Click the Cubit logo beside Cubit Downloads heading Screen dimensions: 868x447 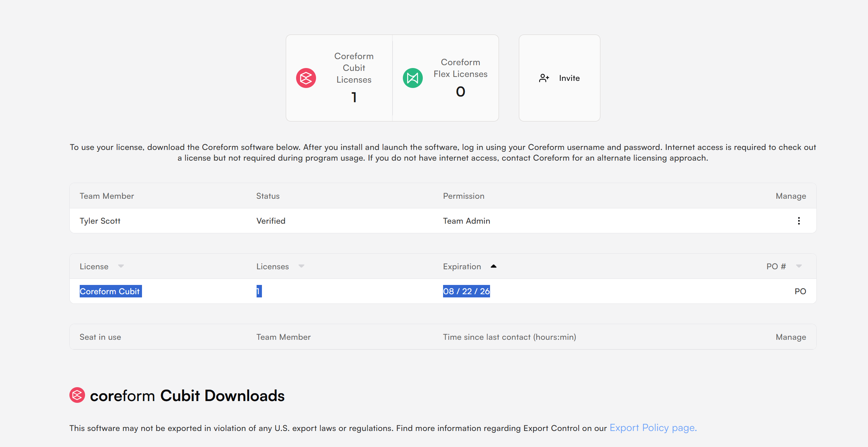point(77,395)
